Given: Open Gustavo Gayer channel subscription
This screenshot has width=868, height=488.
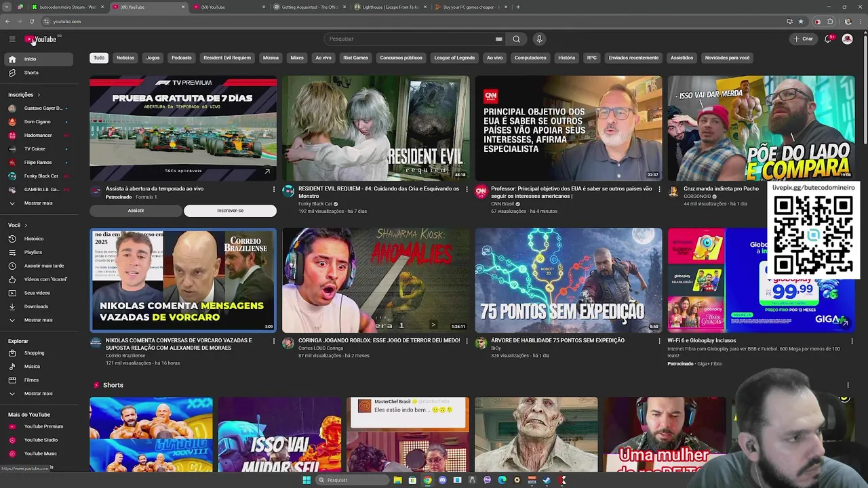Looking at the screenshot, I should [x=37, y=108].
